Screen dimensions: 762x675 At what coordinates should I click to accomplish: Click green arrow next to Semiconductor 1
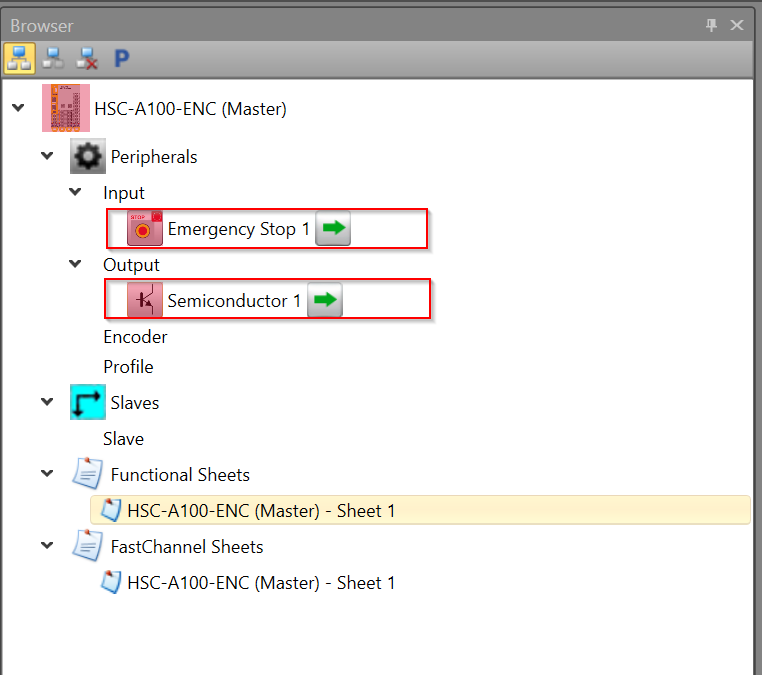tap(325, 300)
